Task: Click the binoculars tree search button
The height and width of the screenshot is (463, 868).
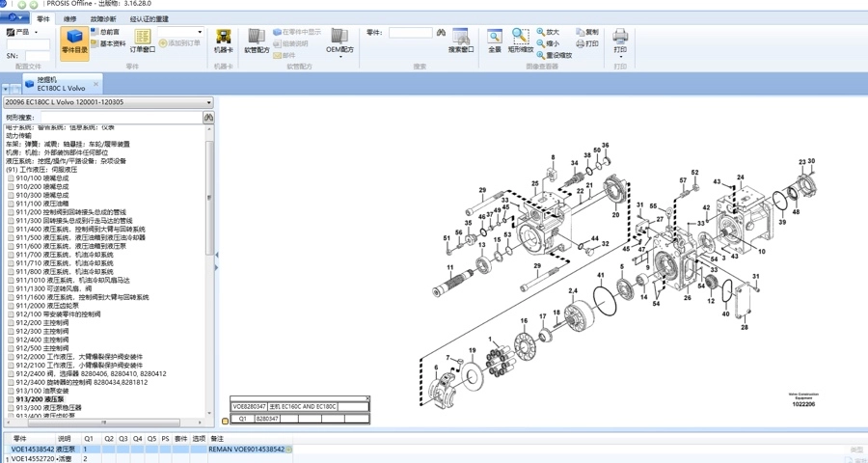Action: pos(208,118)
